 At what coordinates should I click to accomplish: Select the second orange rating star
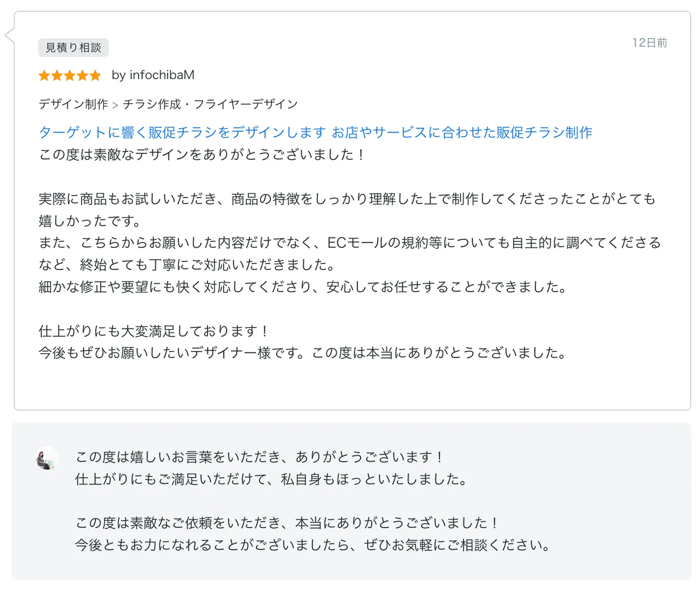[57, 75]
